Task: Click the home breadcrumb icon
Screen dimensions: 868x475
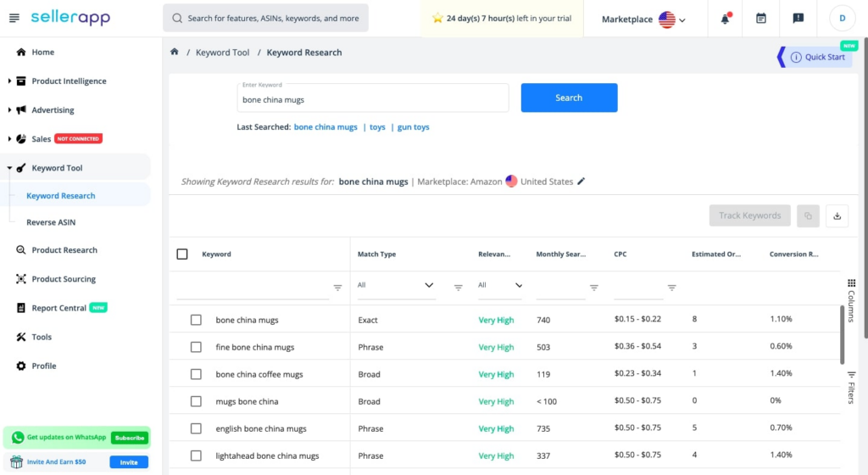Action: (x=175, y=52)
